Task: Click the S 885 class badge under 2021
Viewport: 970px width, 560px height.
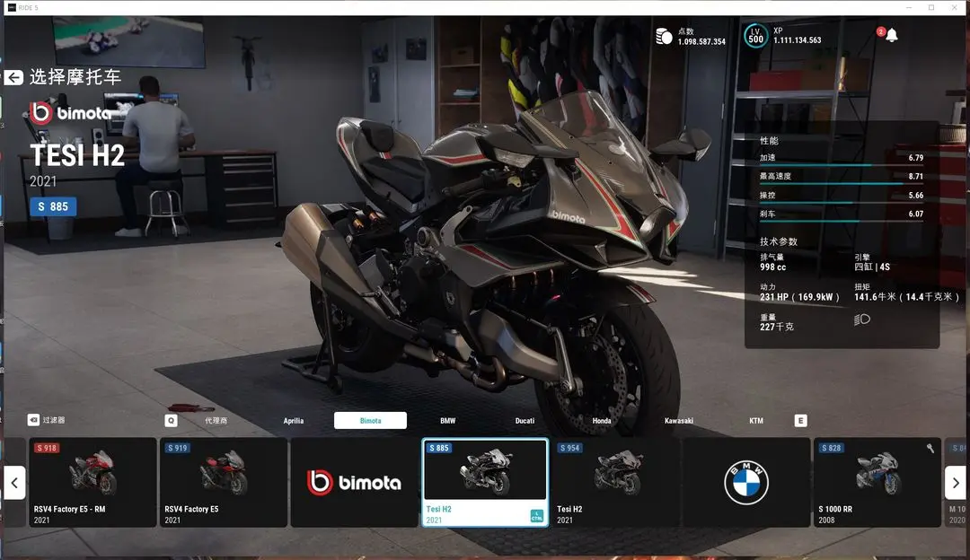Action: (x=53, y=206)
